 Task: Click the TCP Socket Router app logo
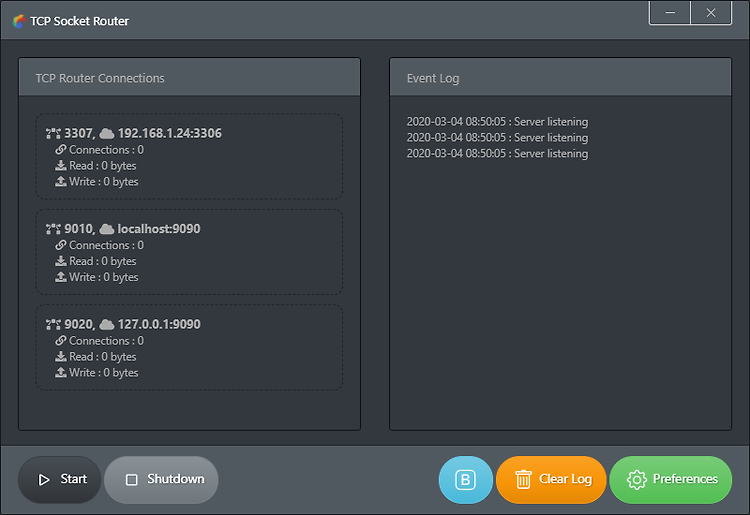19,21
